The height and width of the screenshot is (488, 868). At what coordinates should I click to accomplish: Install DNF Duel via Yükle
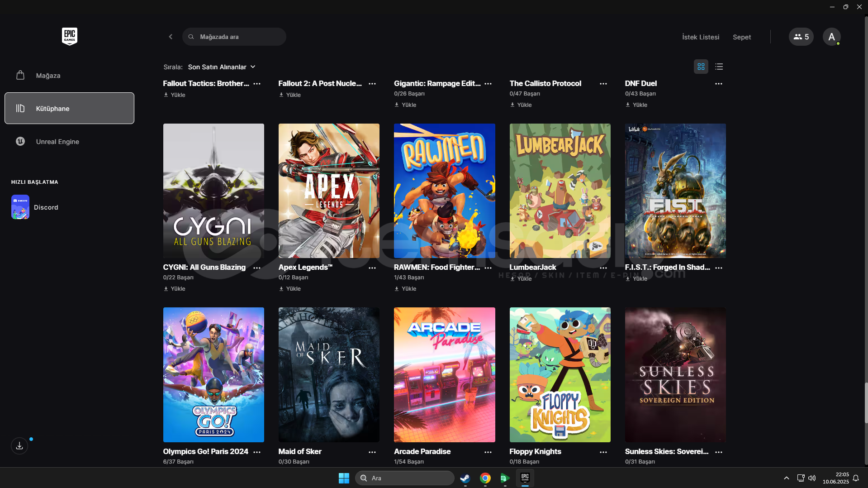636,105
